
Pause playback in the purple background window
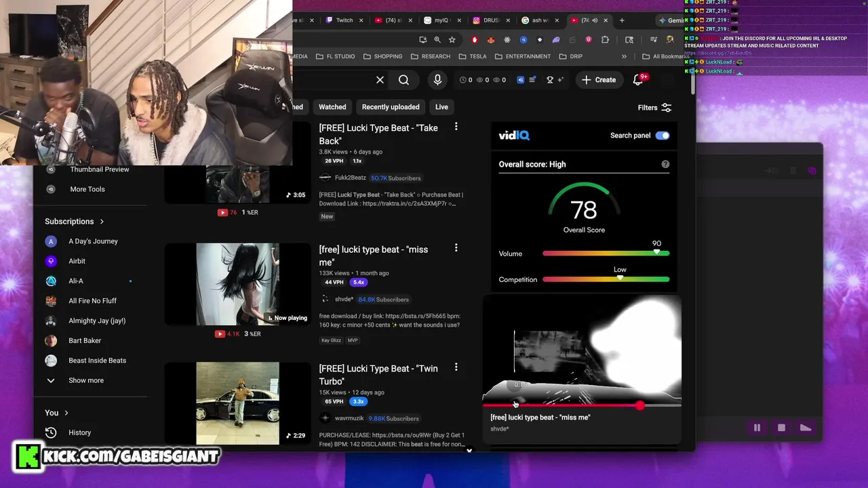757,428
